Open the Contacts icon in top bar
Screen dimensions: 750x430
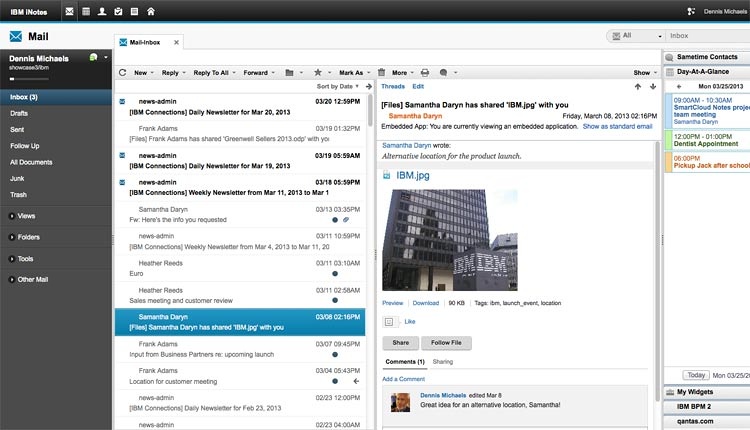tap(102, 11)
